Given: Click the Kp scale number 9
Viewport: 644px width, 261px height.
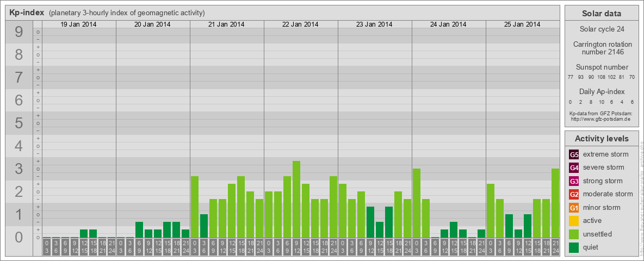Looking at the screenshot, I should (x=19, y=32).
